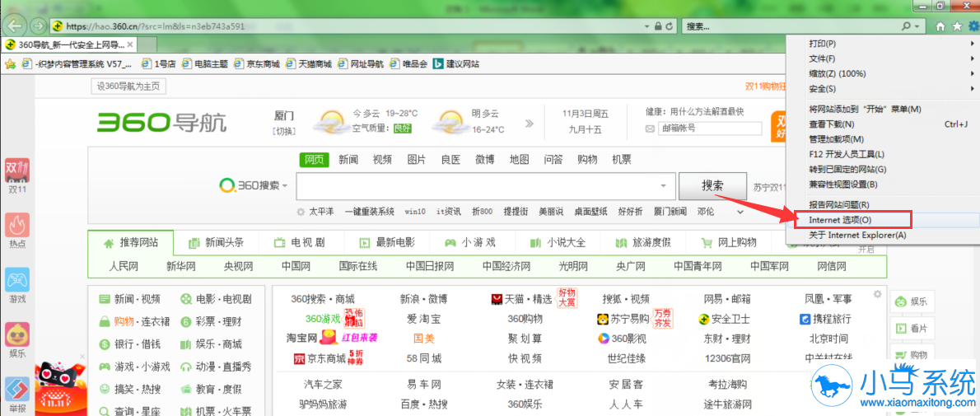Click the 天猫·精选 site icon link

[521, 300]
